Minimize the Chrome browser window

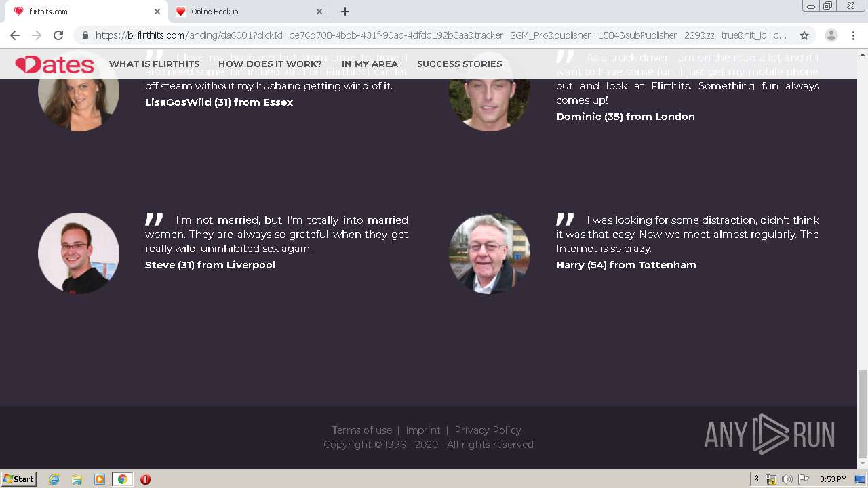(x=810, y=6)
